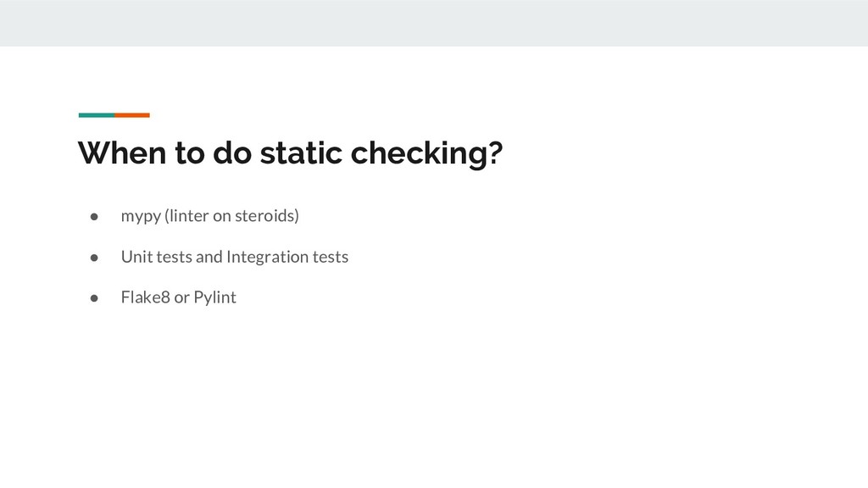The height and width of the screenshot is (488, 868).
Task: Click the gray header band at top
Action: point(434,23)
